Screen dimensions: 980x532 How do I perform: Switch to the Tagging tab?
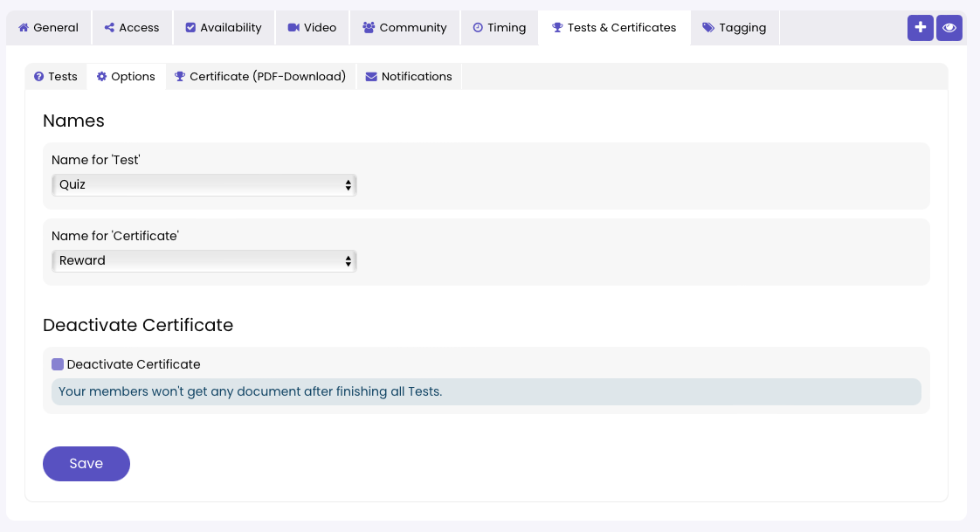pyautogui.click(x=735, y=27)
